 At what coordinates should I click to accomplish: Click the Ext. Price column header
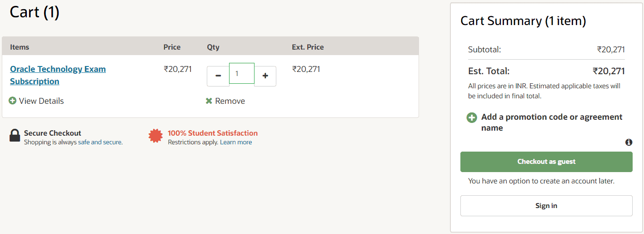click(x=308, y=47)
